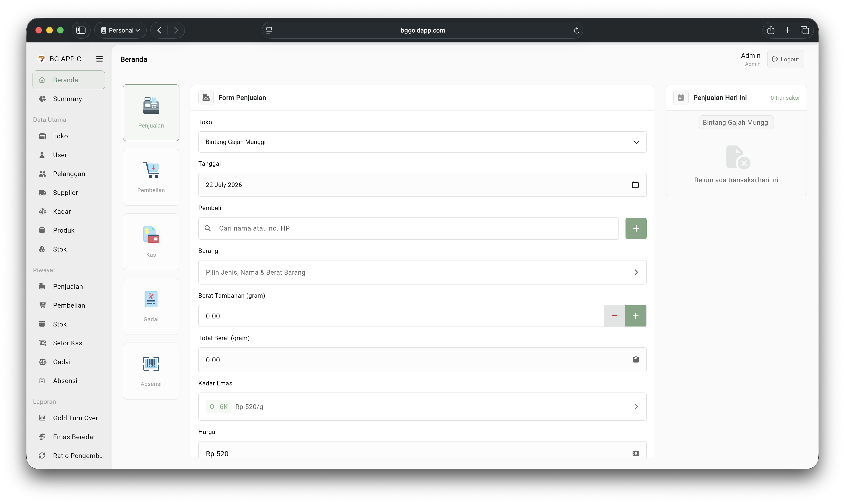This screenshot has width=845, height=504.
Task: Click the 0 transaksi count text
Action: click(785, 98)
